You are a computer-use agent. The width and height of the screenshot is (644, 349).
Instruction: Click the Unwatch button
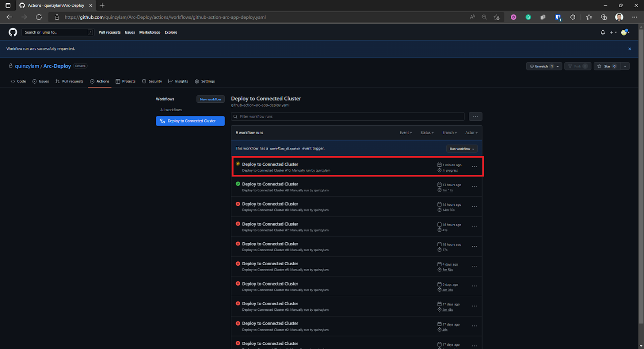[544, 66]
